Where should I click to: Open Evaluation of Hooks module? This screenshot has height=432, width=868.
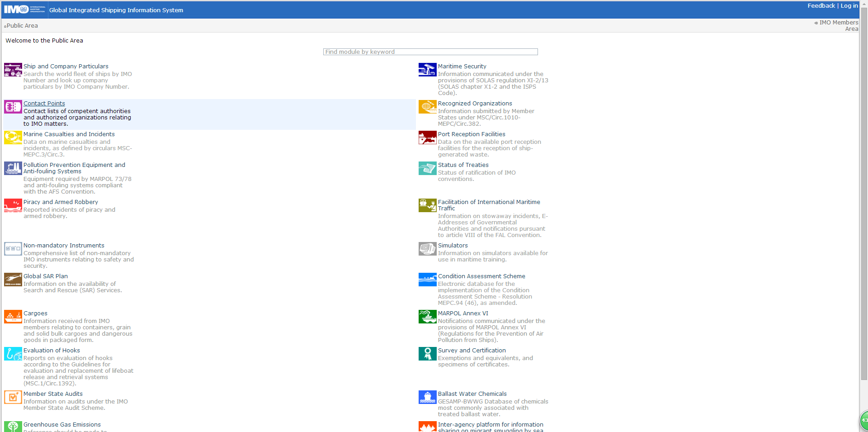point(52,350)
